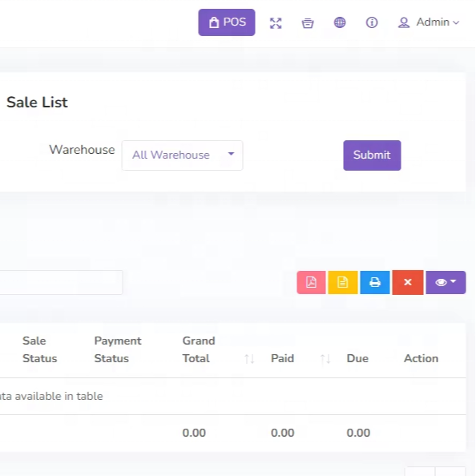Open the info help icon

(x=372, y=22)
